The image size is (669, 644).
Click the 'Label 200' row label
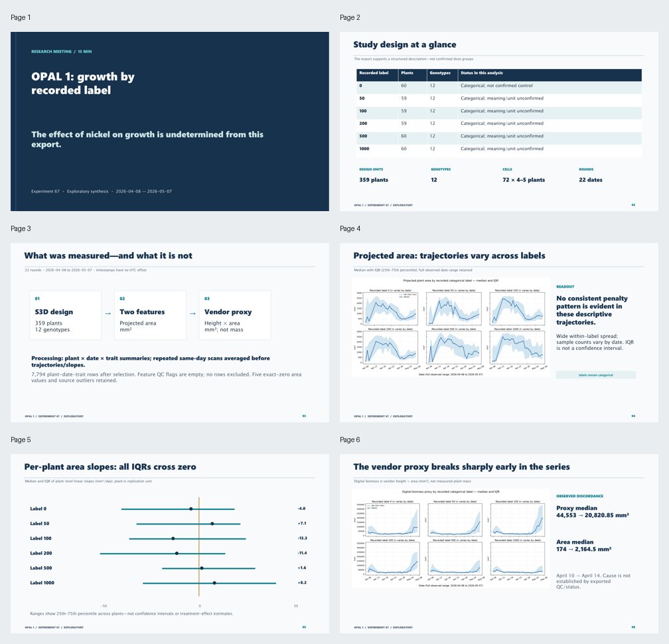pyautogui.click(x=41, y=553)
